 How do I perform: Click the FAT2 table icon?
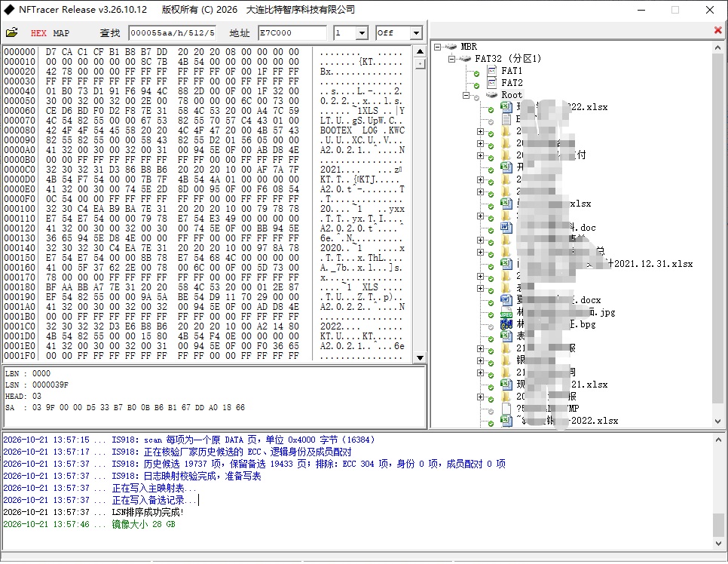(492, 83)
